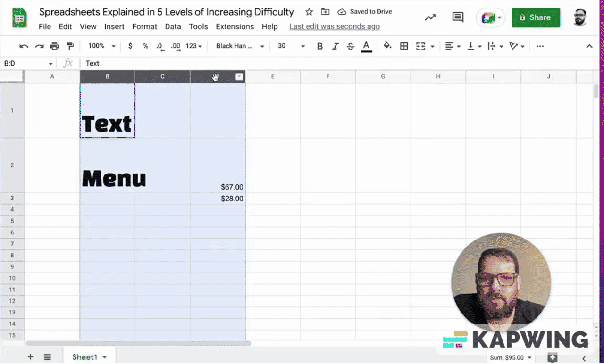Screen dimensions: 604x364
Task: Move document with the folder icon
Action: coord(325,12)
